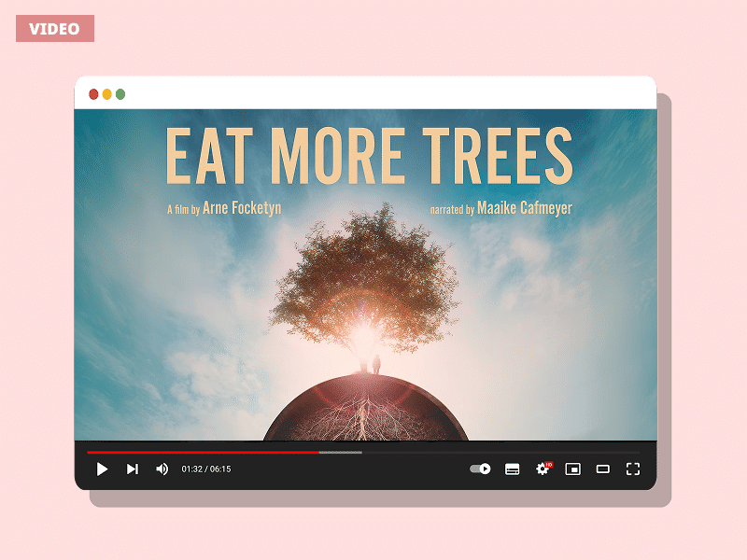Image resolution: width=747 pixels, height=560 pixels.
Task: Skip to the next video
Action: coord(133,469)
